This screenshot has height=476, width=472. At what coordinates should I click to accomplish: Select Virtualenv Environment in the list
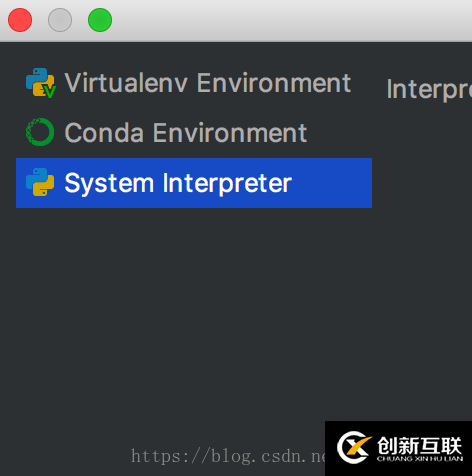pyautogui.click(x=194, y=83)
